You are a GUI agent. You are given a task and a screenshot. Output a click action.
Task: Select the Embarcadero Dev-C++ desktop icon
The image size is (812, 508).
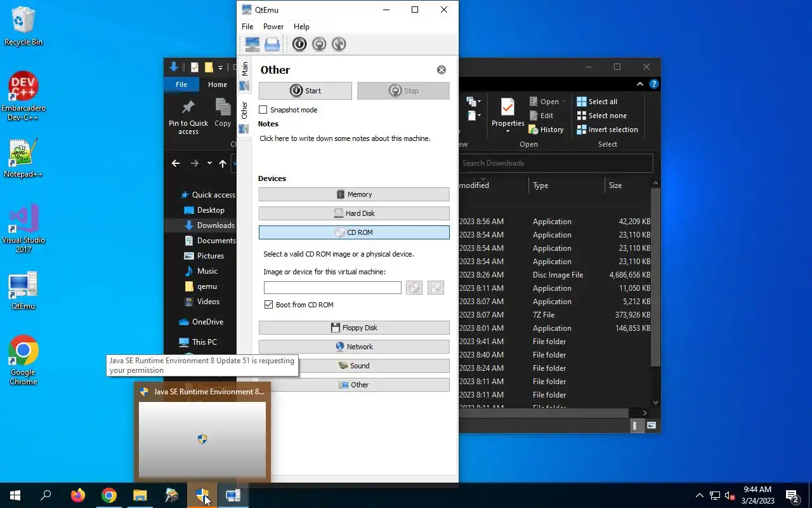[23, 96]
